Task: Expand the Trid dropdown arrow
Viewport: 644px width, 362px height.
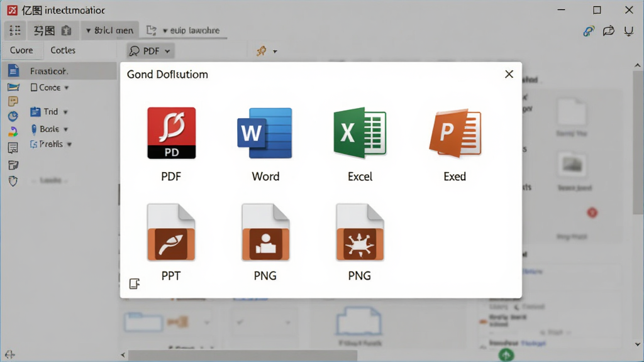Action: [65, 112]
